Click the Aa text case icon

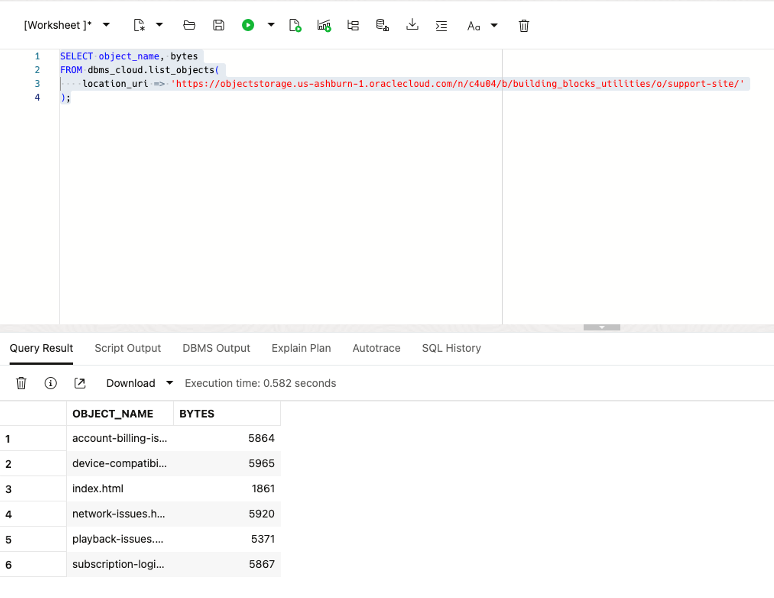click(x=473, y=26)
